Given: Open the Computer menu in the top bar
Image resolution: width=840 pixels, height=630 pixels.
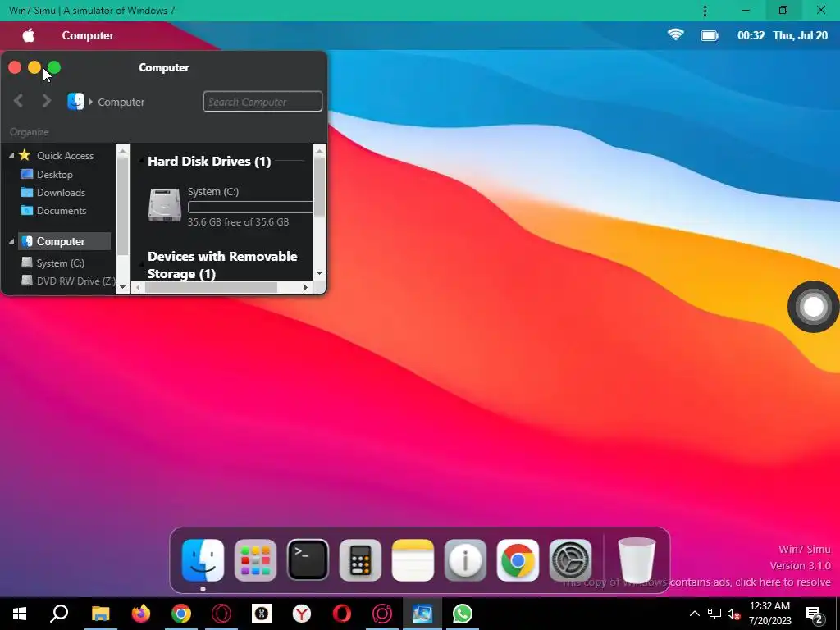Looking at the screenshot, I should (x=88, y=35).
